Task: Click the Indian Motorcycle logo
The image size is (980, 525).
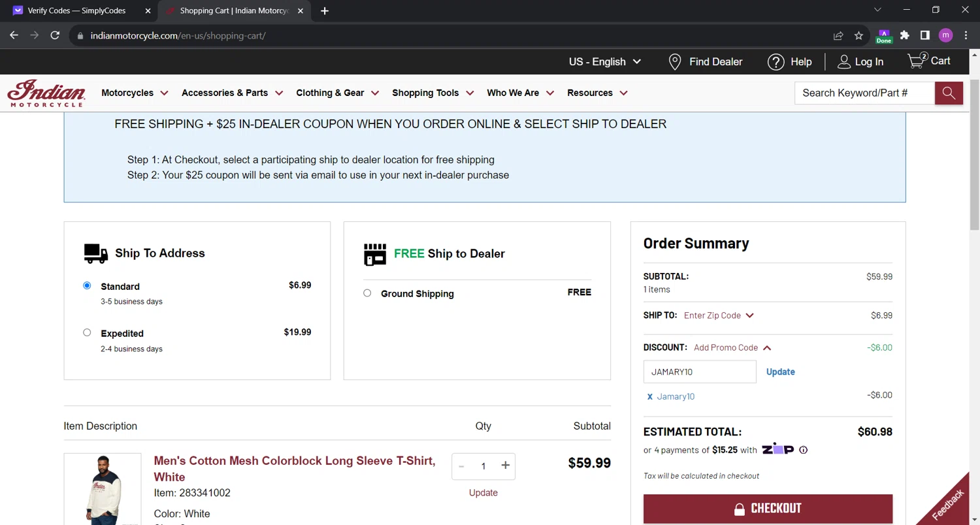Action: click(46, 93)
